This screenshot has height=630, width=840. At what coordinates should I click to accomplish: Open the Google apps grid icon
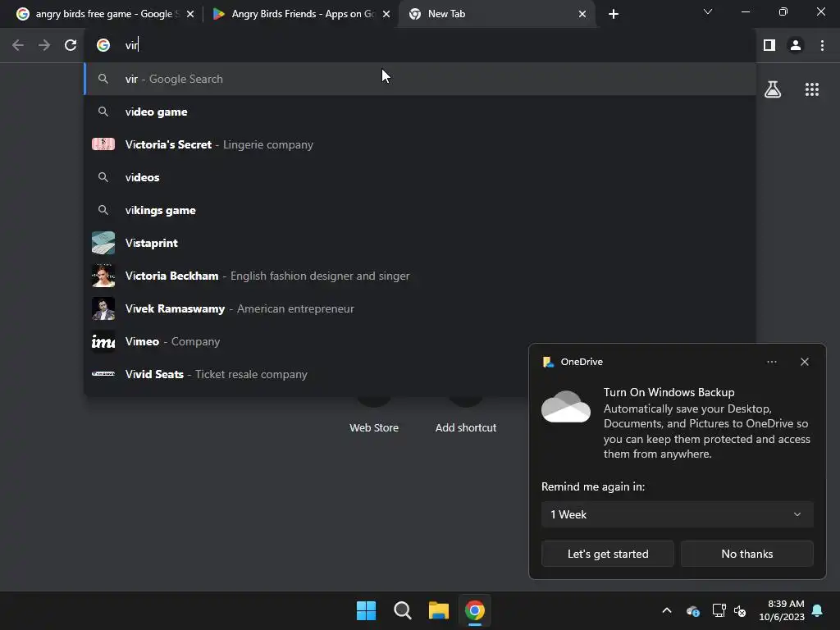811,89
